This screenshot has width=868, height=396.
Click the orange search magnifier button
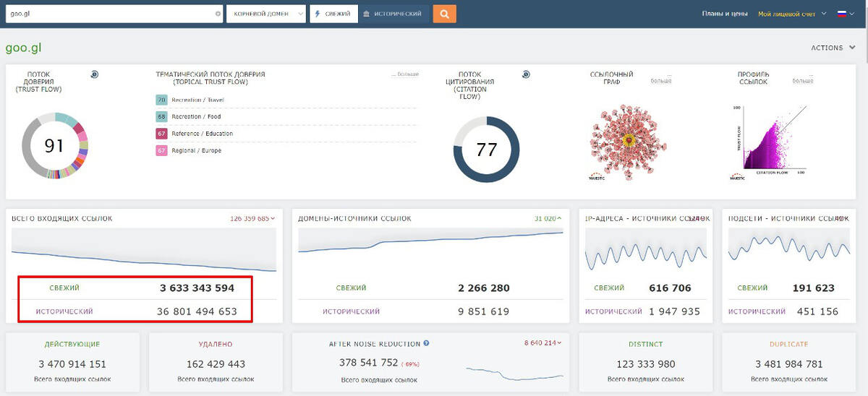pyautogui.click(x=445, y=14)
